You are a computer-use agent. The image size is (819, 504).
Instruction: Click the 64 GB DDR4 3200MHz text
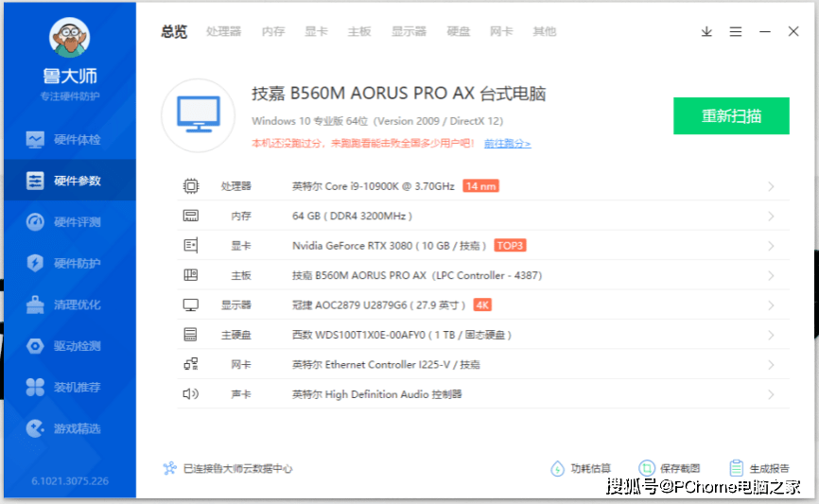tap(352, 217)
